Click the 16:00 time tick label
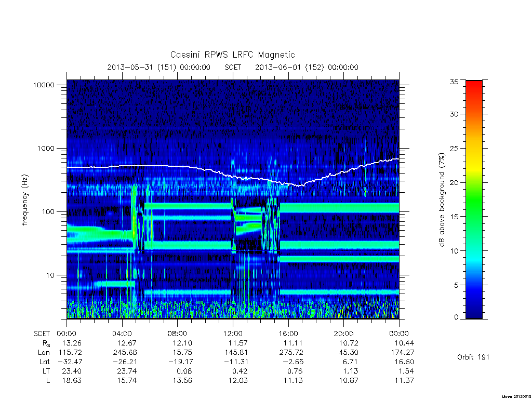The width and height of the screenshot is (532, 399). [x=288, y=334]
